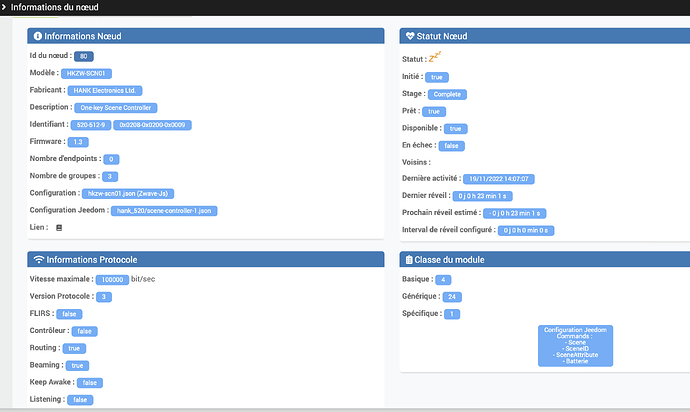Click Keep Awake value false
The height and width of the screenshot is (412, 690).
click(x=90, y=383)
